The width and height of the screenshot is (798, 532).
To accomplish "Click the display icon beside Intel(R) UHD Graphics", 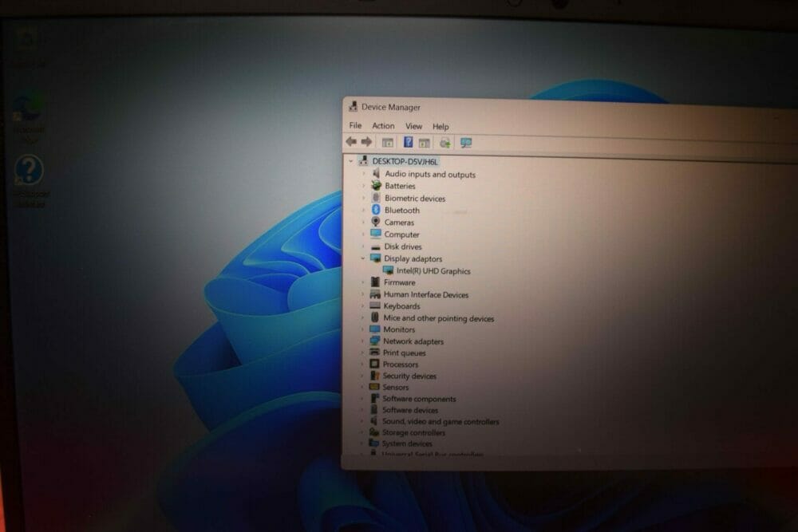I will click(389, 270).
